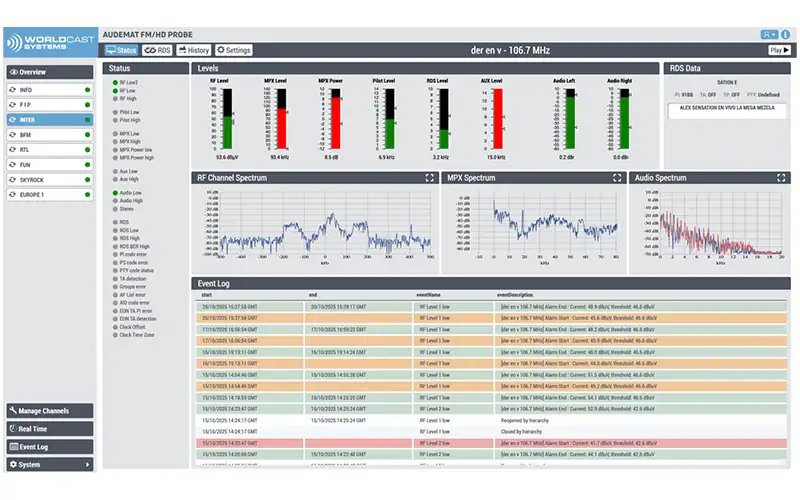Sort event log by end column
The width and height of the screenshot is (800, 500).
click(x=313, y=295)
